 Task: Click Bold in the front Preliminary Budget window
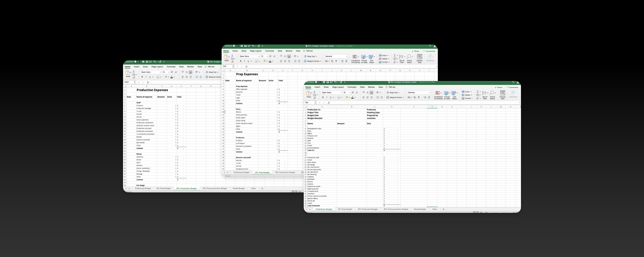323,97
